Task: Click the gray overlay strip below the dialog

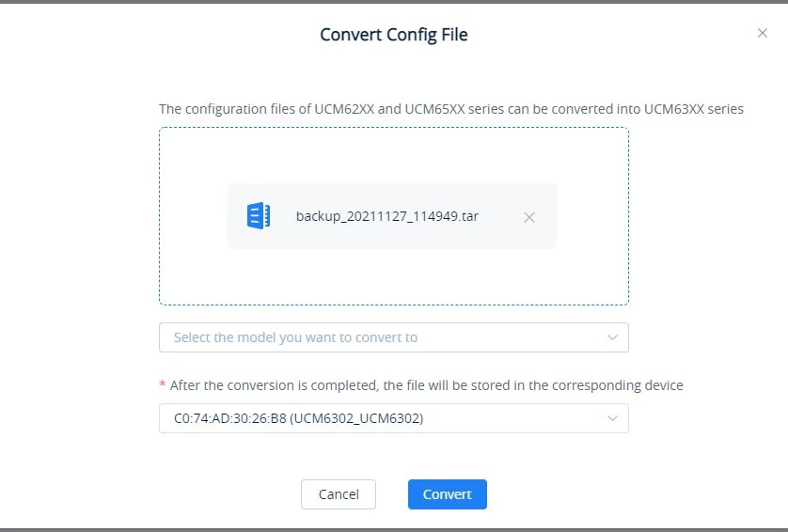Action: [x=393, y=530]
